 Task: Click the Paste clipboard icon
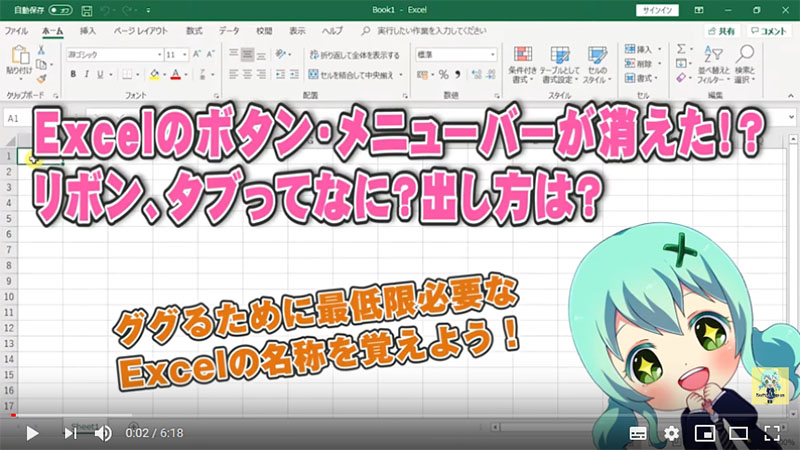click(19, 56)
